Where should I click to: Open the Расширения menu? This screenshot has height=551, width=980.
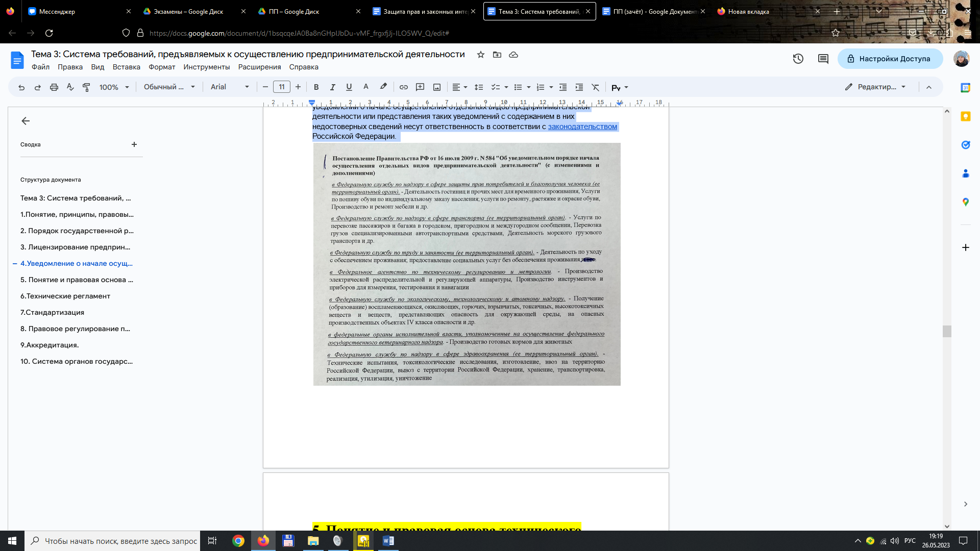(260, 67)
